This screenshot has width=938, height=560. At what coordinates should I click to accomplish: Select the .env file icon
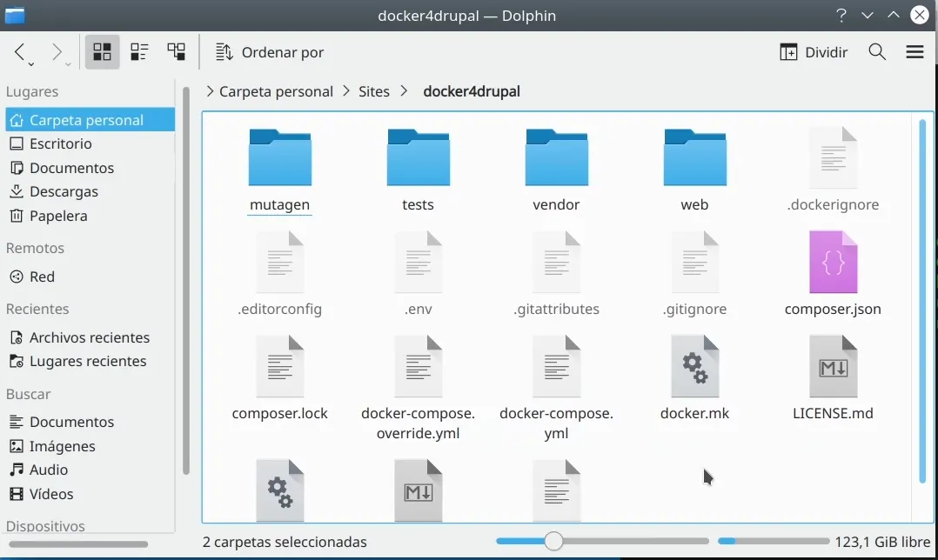click(419, 263)
